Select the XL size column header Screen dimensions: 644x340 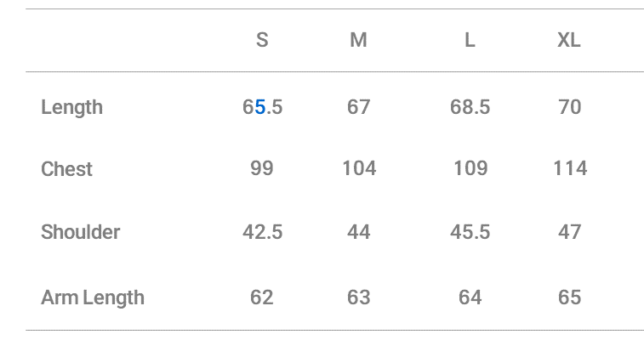569,41
